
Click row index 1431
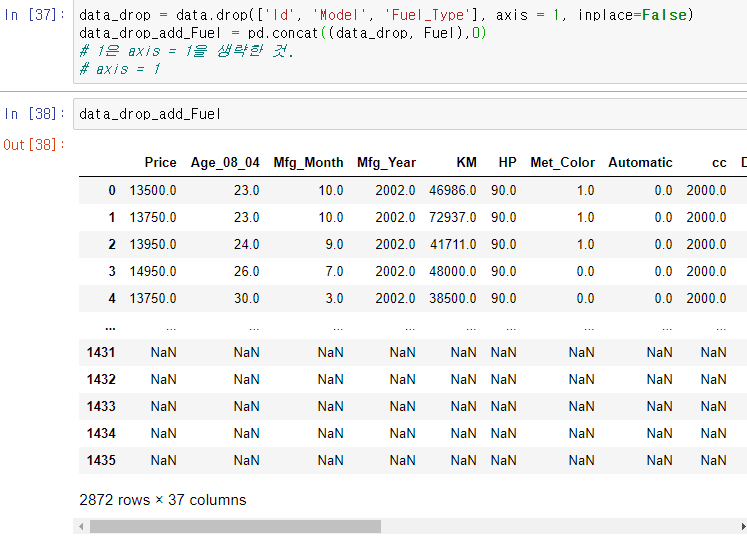[101, 353]
